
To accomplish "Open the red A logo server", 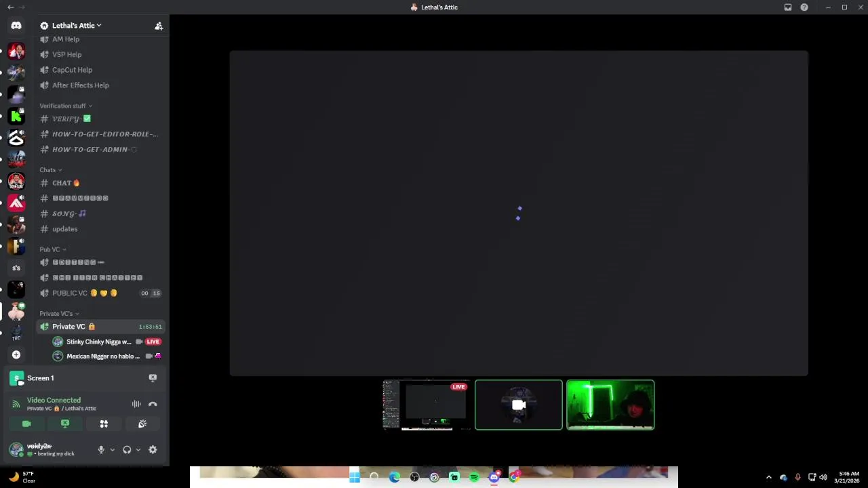I will [16, 203].
